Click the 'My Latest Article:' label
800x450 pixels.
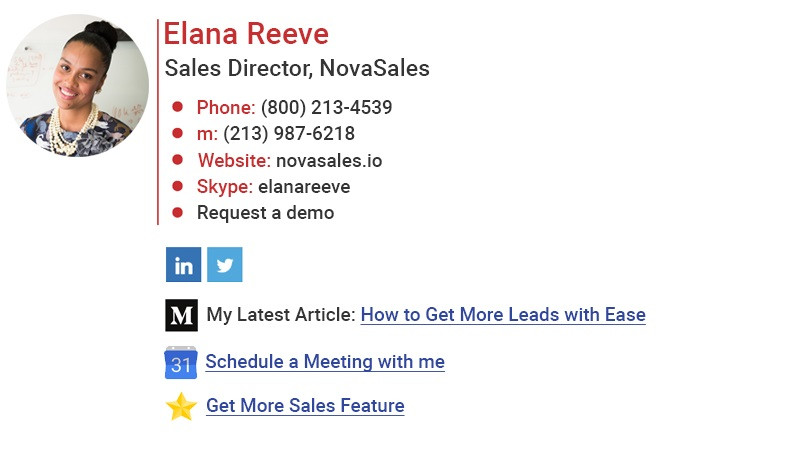pos(281,315)
